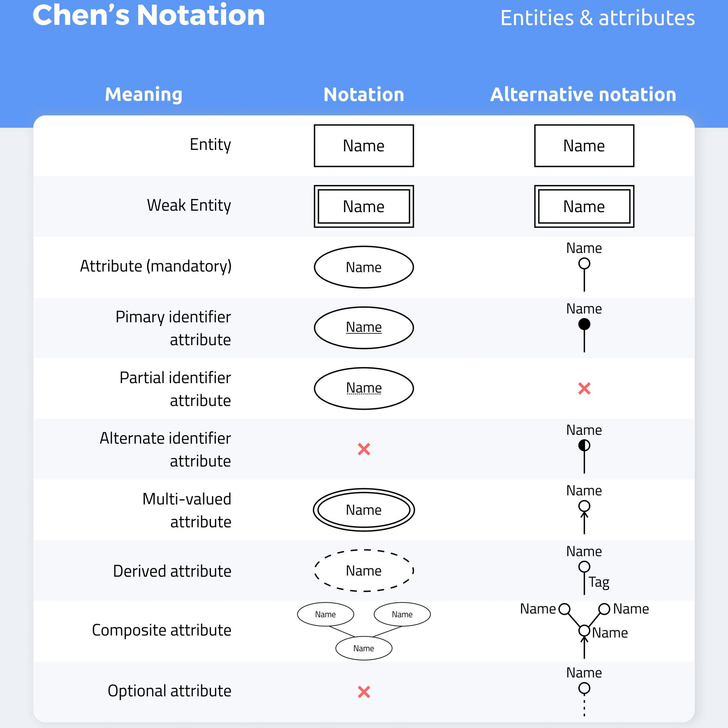Select the Weak Entity double-border icon
The width and height of the screenshot is (728, 728).
[363, 204]
